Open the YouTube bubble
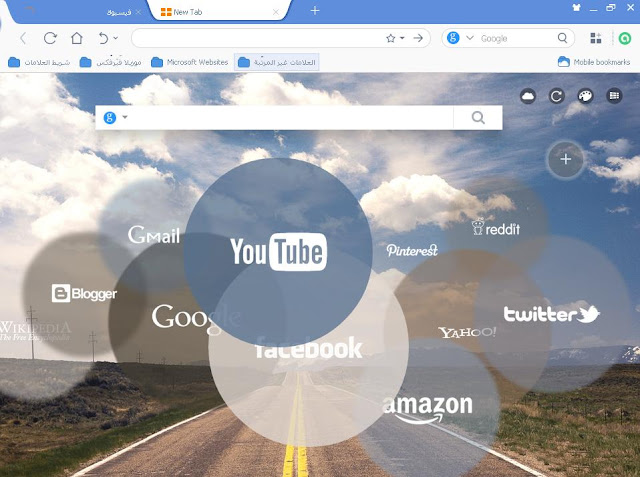The image size is (640, 477). pos(278,252)
